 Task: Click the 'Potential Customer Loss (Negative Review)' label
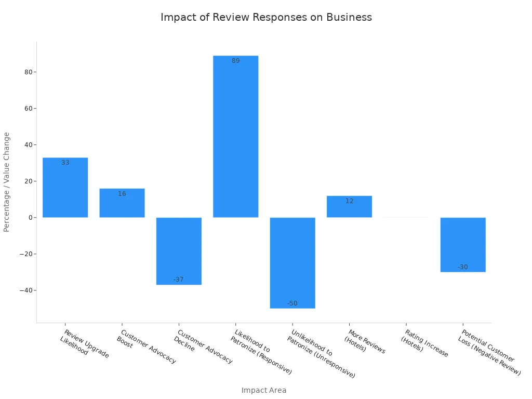tap(489, 352)
